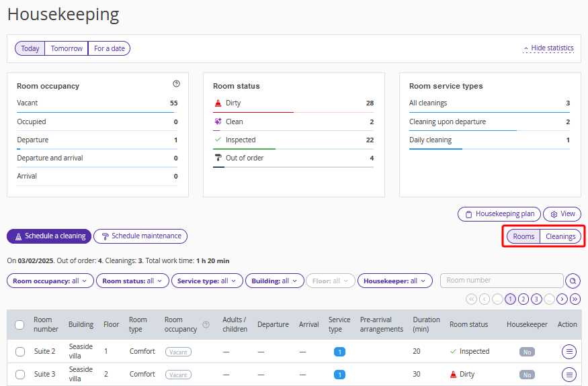The width and height of the screenshot is (588, 386).
Task: Open the View settings gear button
Action: pyautogui.click(x=562, y=214)
